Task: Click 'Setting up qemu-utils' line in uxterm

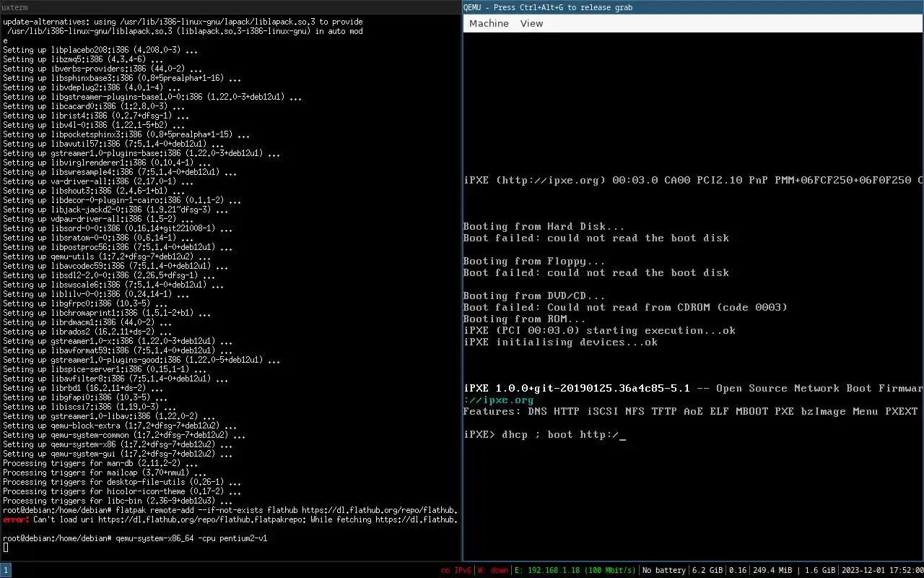Action: (107, 256)
